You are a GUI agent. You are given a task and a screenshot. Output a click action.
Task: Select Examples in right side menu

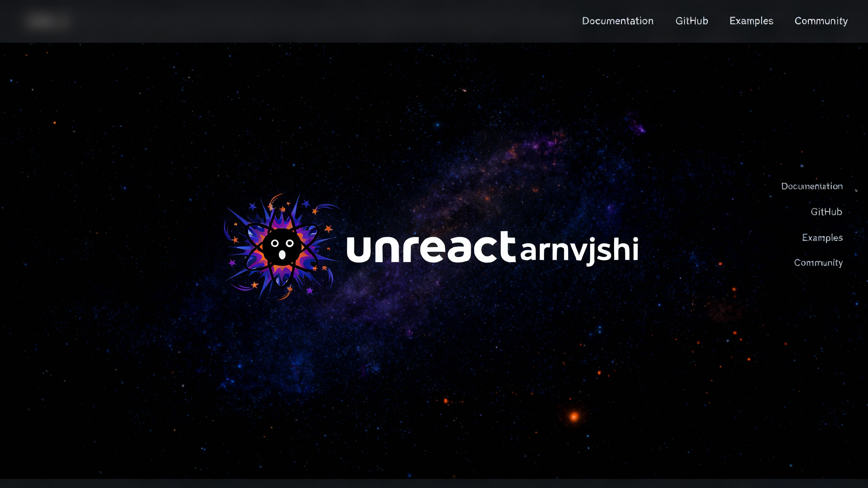pyautogui.click(x=822, y=238)
